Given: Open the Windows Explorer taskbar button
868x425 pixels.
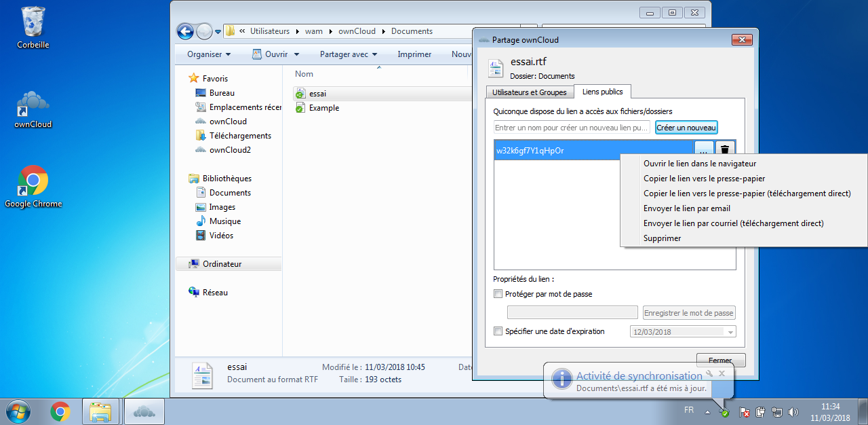Looking at the screenshot, I should [101, 411].
